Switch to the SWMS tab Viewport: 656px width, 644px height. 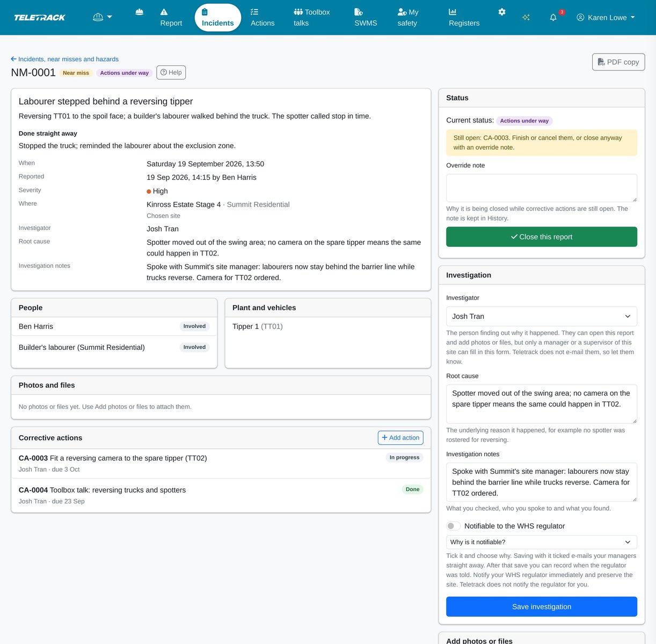(x=366, y=18)
